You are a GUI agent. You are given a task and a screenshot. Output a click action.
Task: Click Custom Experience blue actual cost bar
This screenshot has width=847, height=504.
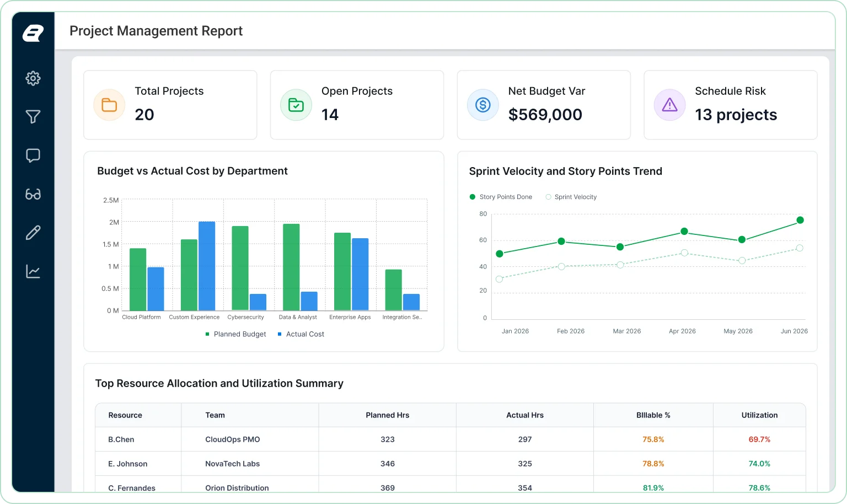point(207,266)
